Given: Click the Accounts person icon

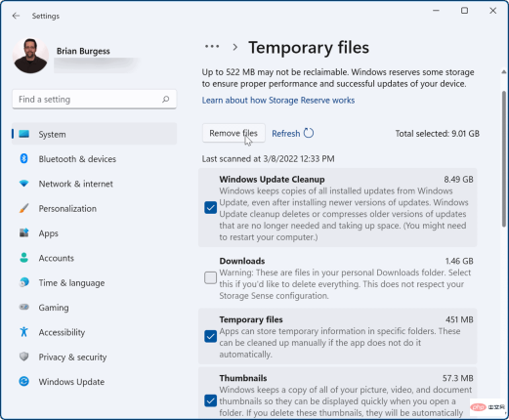Looking at the screenshot, I should pos(23,258).
